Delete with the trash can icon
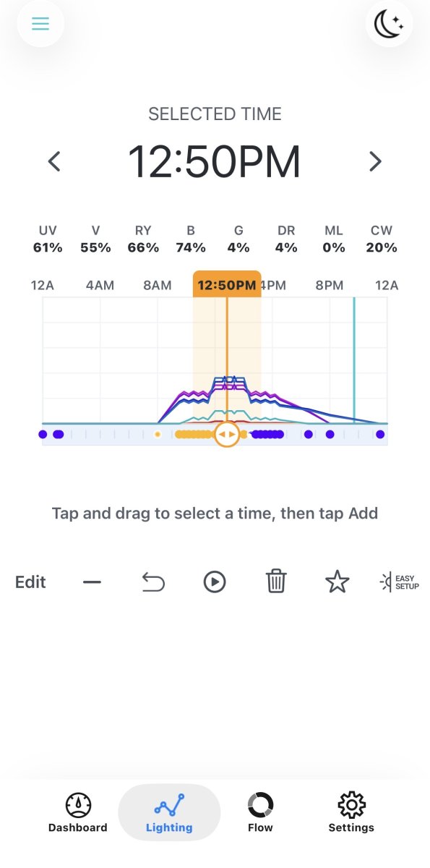 coord(276,582)
